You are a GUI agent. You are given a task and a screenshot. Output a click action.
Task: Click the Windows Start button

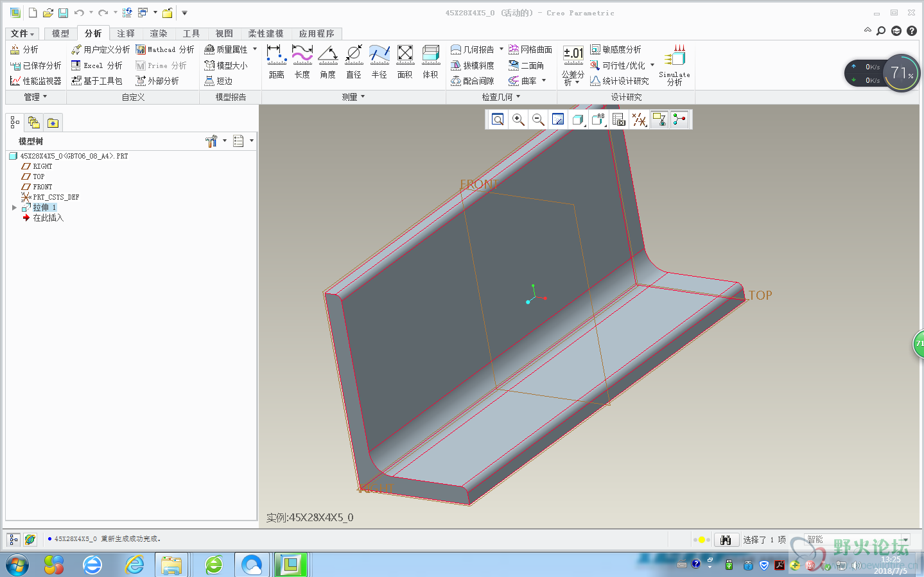(x=17, y=565)
